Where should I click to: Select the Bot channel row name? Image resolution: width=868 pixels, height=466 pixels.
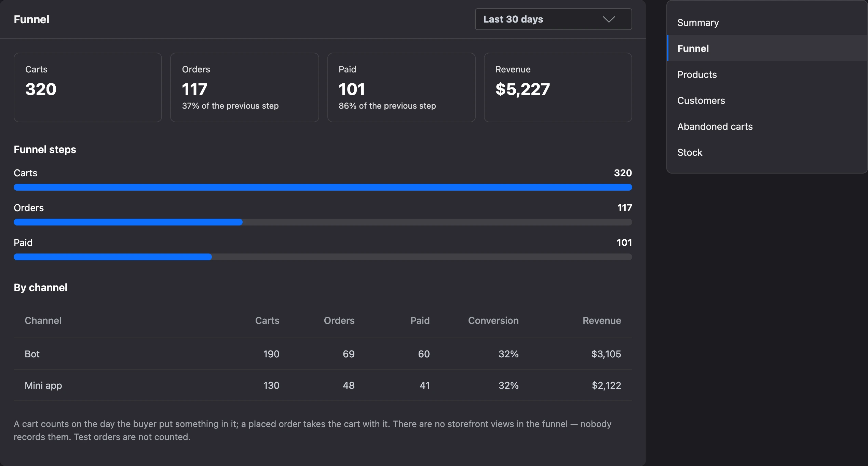pos(32,354)
